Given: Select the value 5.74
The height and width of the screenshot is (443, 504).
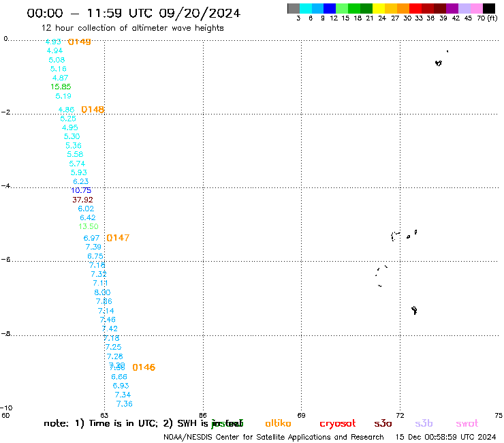Looking at the screenshot, I should pyautogui.click(x=77, y=164).
